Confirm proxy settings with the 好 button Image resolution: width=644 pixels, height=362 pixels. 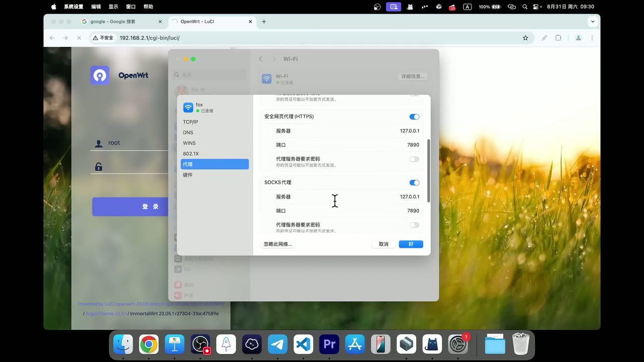(411, 244)
